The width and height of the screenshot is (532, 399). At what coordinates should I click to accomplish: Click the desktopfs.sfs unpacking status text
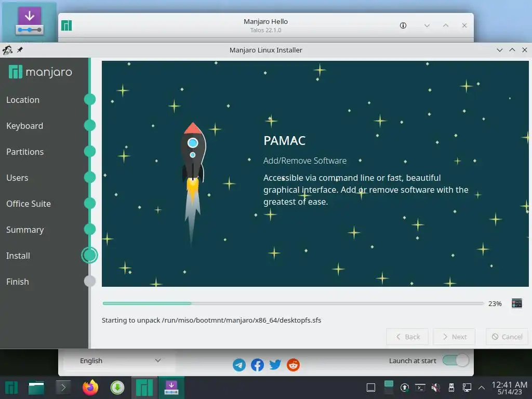(x=211, y=320)
